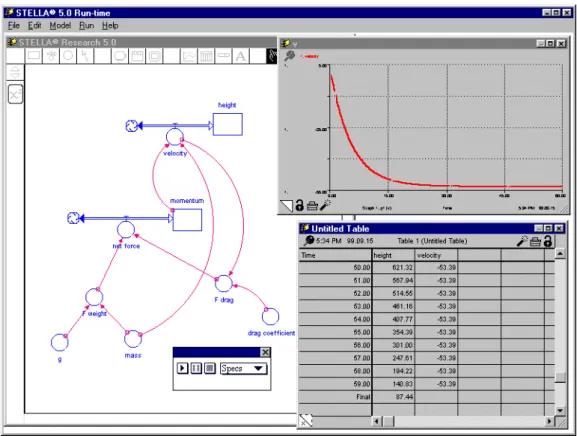Click the Final row label
This screenshot has height=436, width=577.
[x=363, y=397]
